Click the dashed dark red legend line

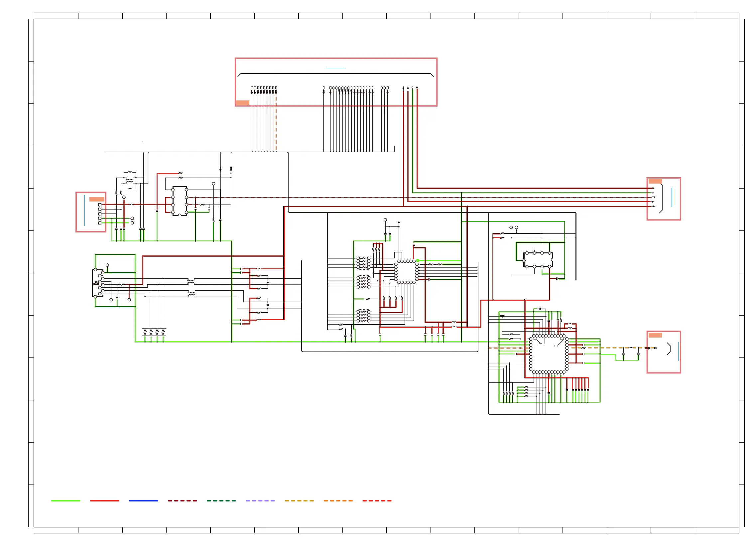[182, 501]
